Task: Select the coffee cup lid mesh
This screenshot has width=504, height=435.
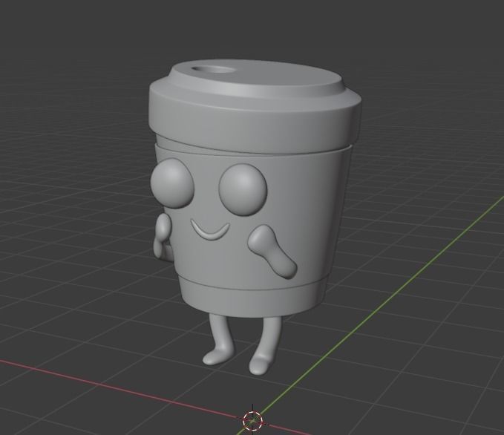Action: (254, 106)
